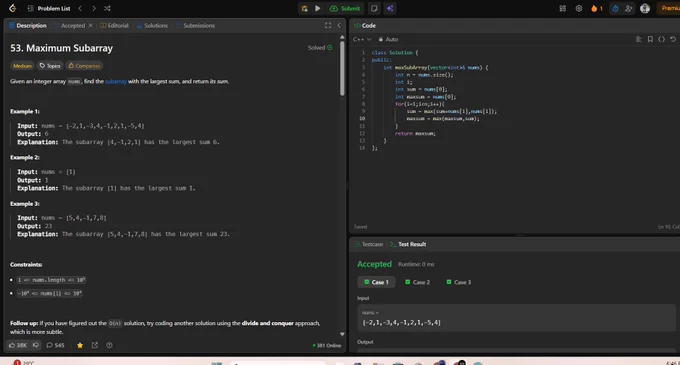This screenshot has width=680, height=365.
Task: Click the Solved status indicator
Action: coord(320,48)
